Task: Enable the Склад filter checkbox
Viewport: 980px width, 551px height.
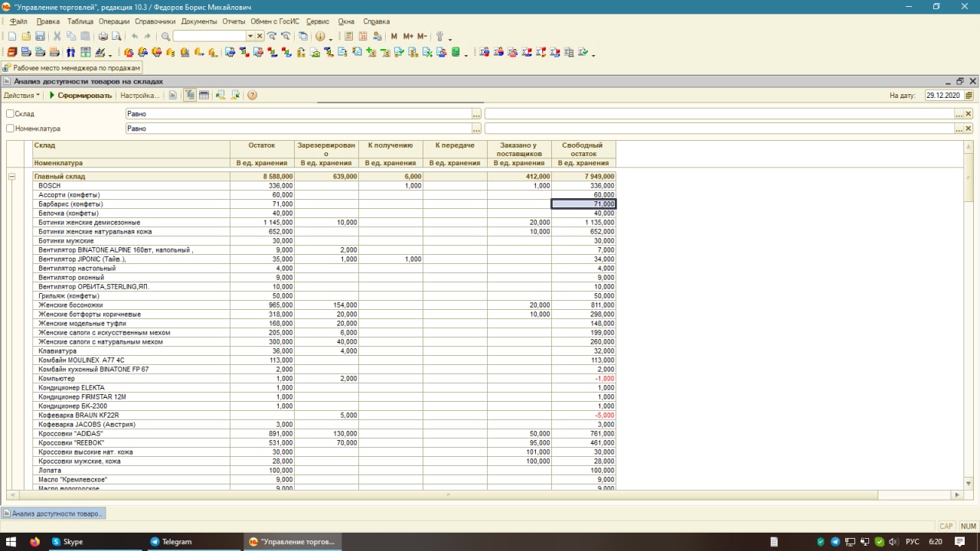Action: click(x=10, y=114)
